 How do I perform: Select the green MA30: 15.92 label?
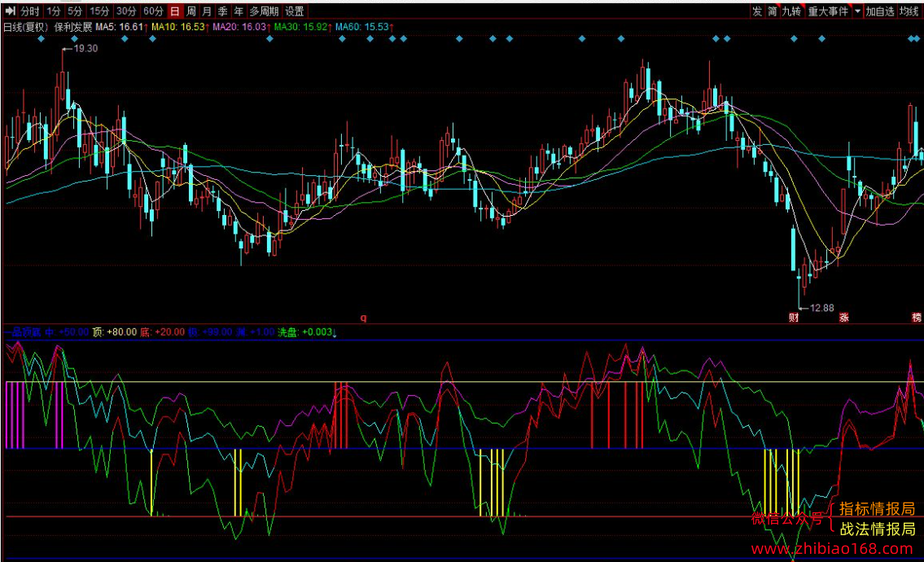pyautogui.click(x=301, y=27)
